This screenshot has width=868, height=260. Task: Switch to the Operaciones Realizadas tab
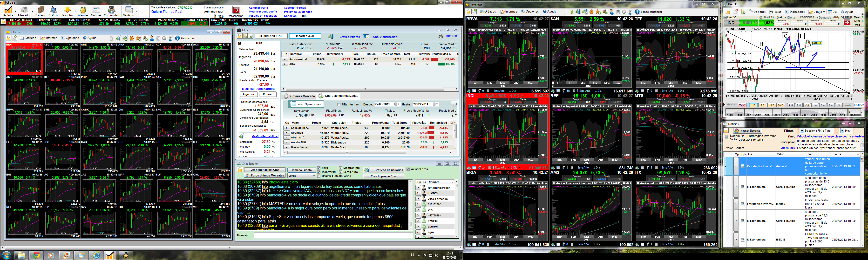point(338,96)
